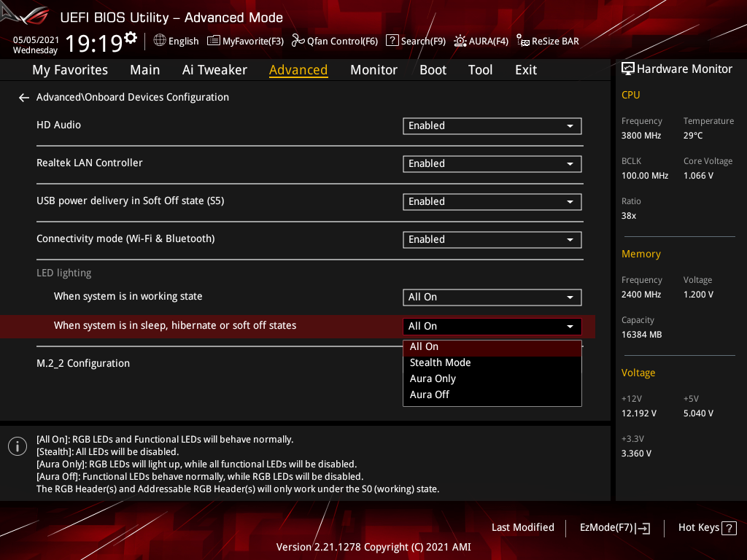Open Search(F9) label
The image size is (747, 560).
point(423,42)
